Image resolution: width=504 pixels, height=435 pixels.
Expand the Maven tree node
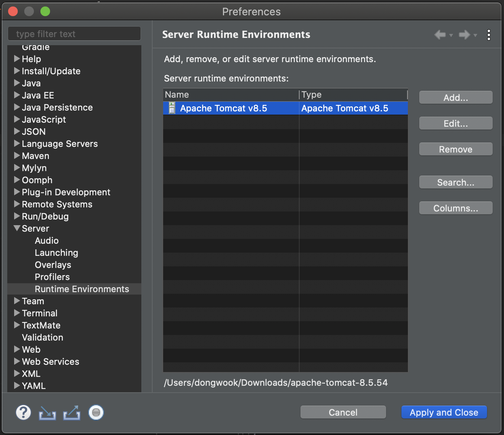tap(17, 155)
